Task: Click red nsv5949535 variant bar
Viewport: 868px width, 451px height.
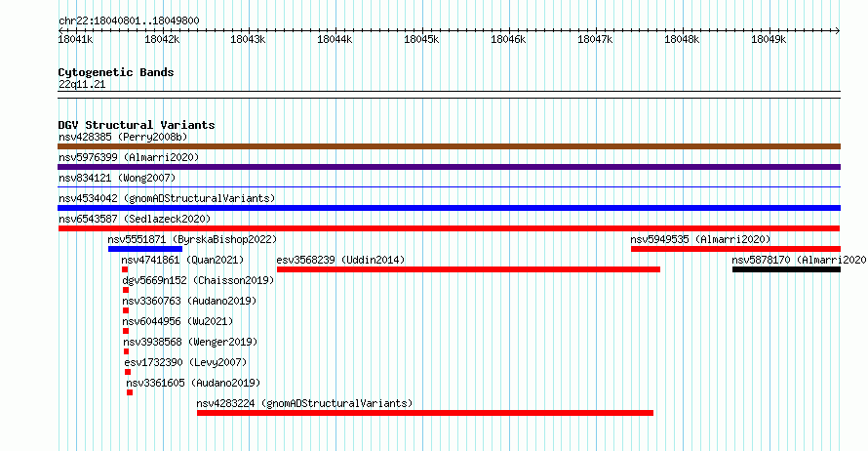Action: pyautogui.click(x=735, y=249)
